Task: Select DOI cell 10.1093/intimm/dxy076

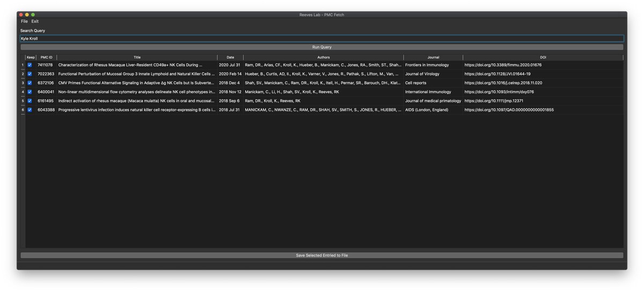Action: [x=543, y=92]
